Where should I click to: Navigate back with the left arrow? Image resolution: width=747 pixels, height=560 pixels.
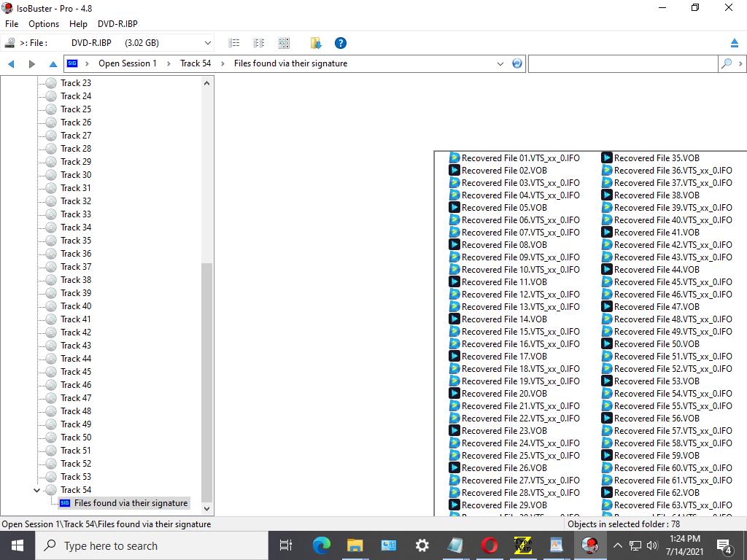pyautogui.click(x=12, y=64)
